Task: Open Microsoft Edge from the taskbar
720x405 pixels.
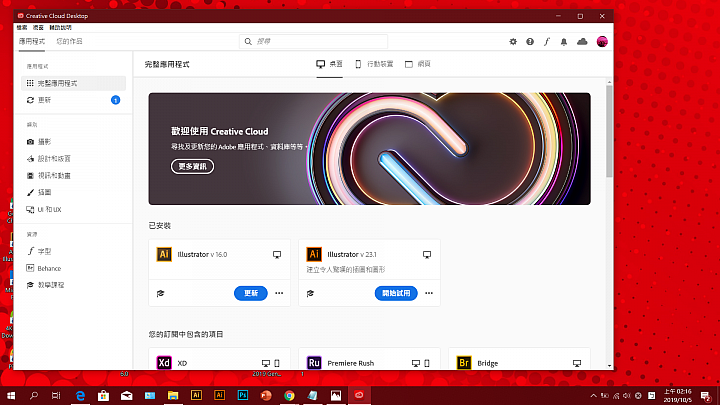Action: (80, 395)
